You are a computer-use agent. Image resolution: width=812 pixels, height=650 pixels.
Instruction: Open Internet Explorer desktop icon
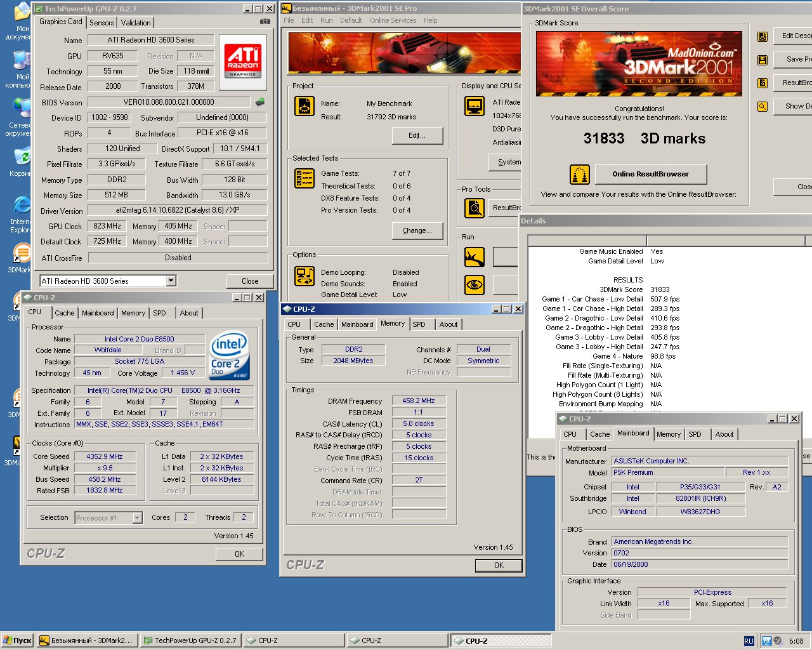pyautogui.click(x=21, y=215)
